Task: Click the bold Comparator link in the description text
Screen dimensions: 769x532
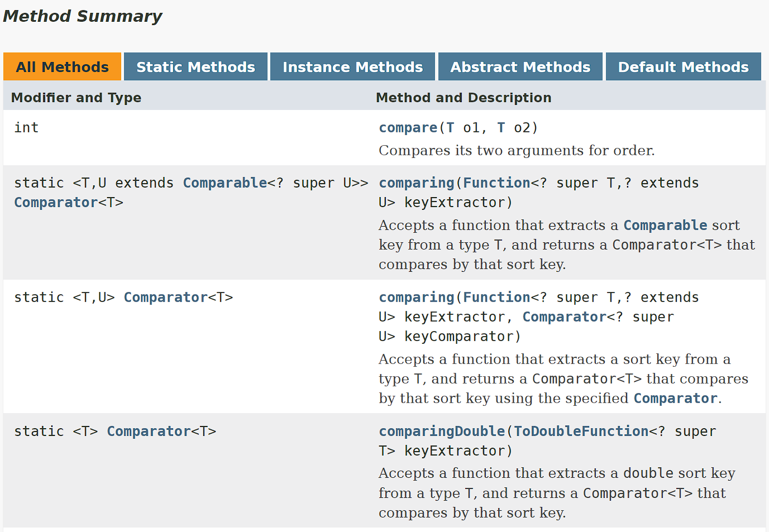Action: [x=675, y=398]
